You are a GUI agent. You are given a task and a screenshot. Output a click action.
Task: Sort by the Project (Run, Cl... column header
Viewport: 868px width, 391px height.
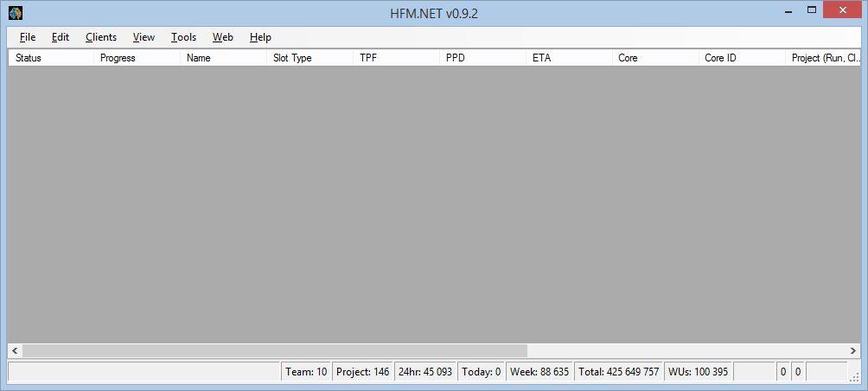click(822, 58)
